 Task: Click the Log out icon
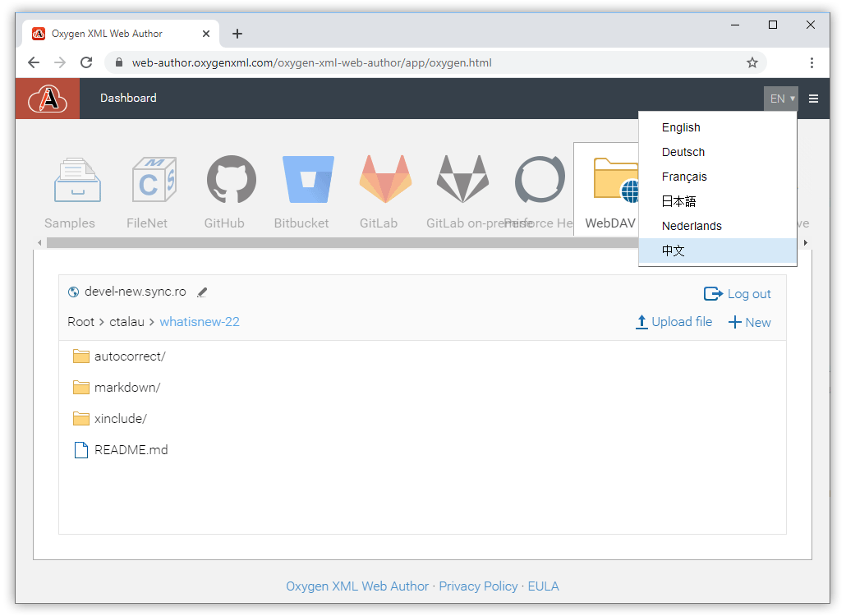click(x=713, y=293)
